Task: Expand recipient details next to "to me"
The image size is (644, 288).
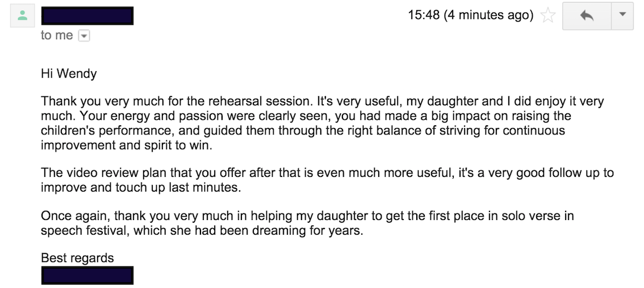Action: tap(83, 36)
